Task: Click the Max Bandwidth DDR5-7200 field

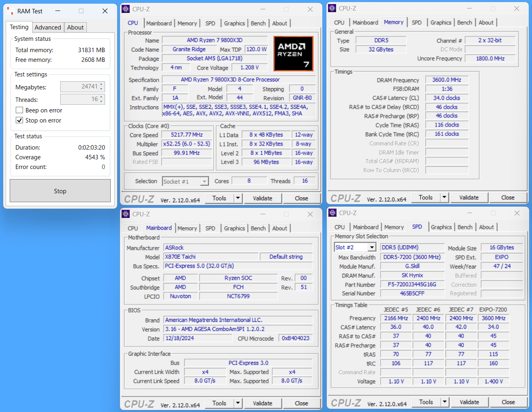Action: pos(412,257)
